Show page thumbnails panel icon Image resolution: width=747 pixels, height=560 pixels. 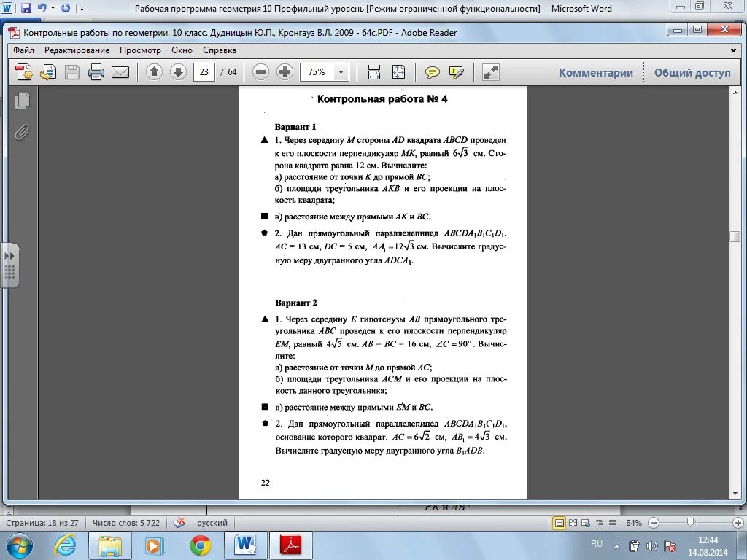click(22, 101)
